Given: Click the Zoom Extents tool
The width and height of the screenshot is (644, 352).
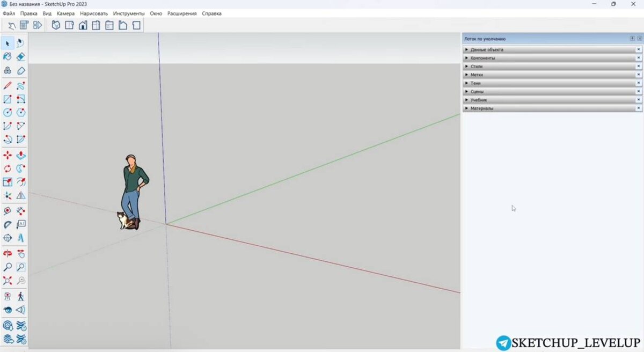Looking at the screenshot, I should 8,280.
